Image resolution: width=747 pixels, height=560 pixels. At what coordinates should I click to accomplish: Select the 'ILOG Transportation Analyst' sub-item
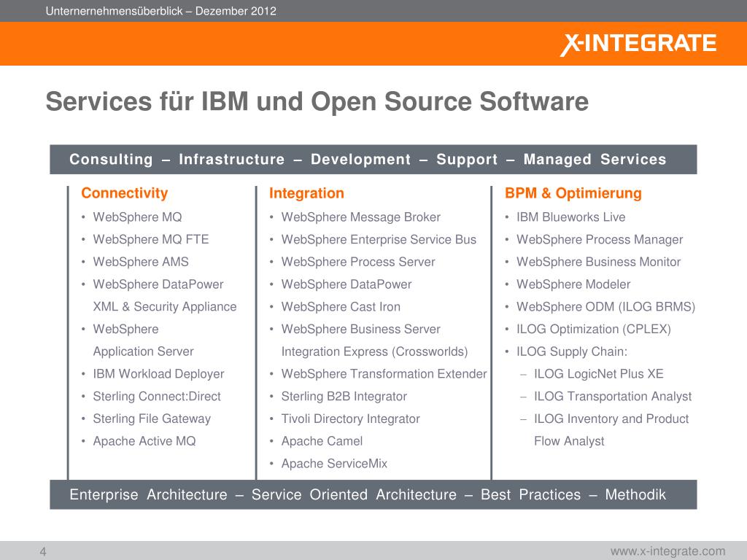point(613,396)
